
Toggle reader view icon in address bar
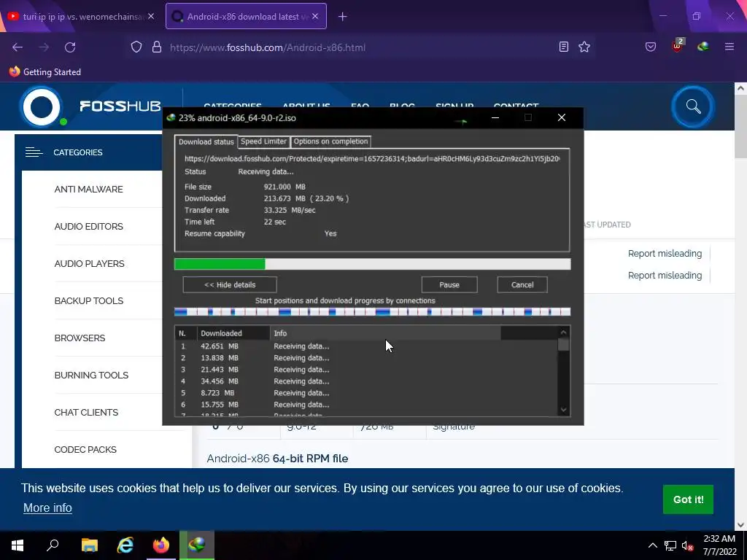(x=564, y=47)
